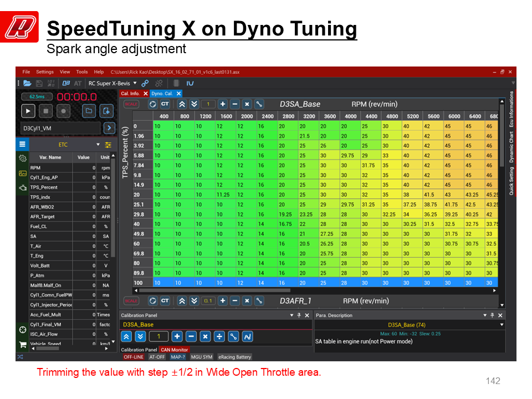Open the Help menu
Image resolution: width=532 pixels, height=399 pixels.
99,72
